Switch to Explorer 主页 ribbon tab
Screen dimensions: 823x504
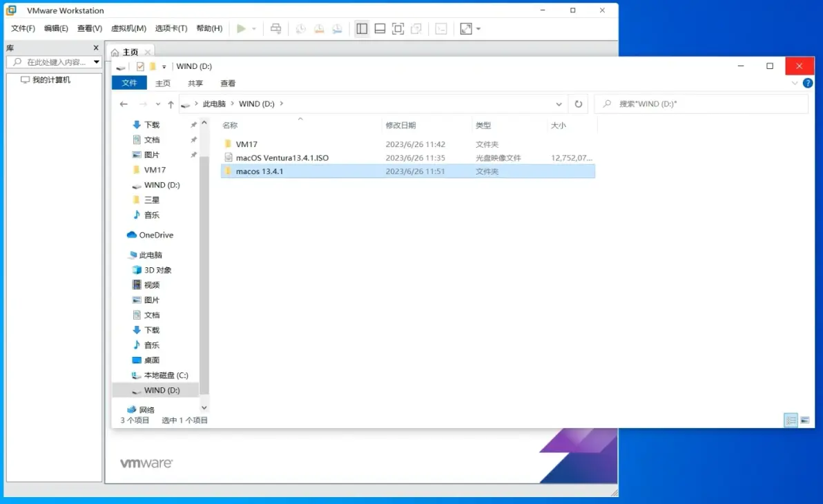[x=163, y=83]
